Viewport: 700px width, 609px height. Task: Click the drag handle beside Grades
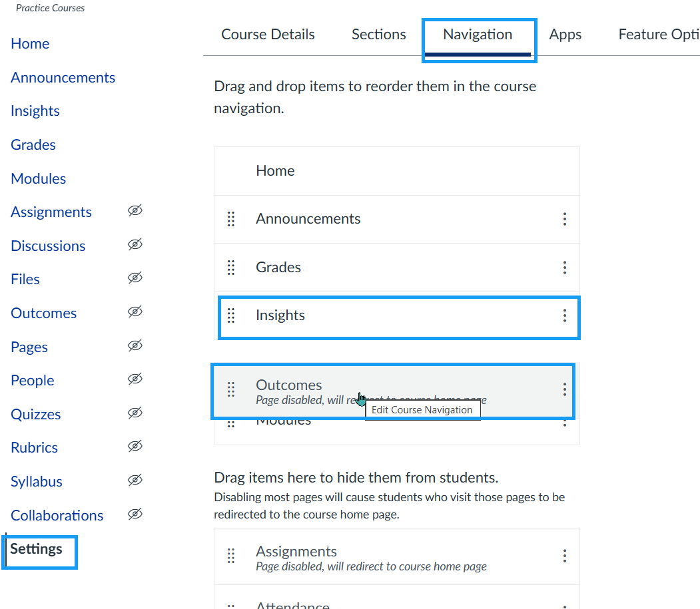tap(231, 268)
